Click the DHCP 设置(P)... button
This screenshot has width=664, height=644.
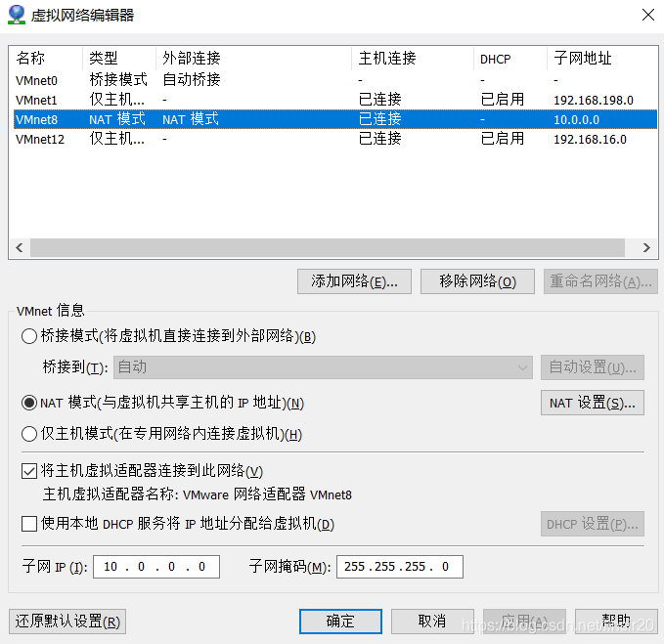click(x=593, y=524)
